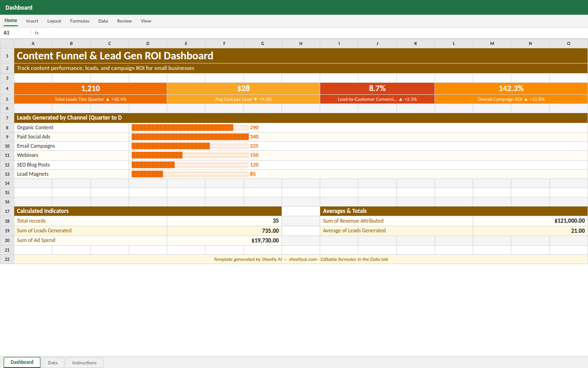Click the 735.00 leads sum value

tap(225, 230)
